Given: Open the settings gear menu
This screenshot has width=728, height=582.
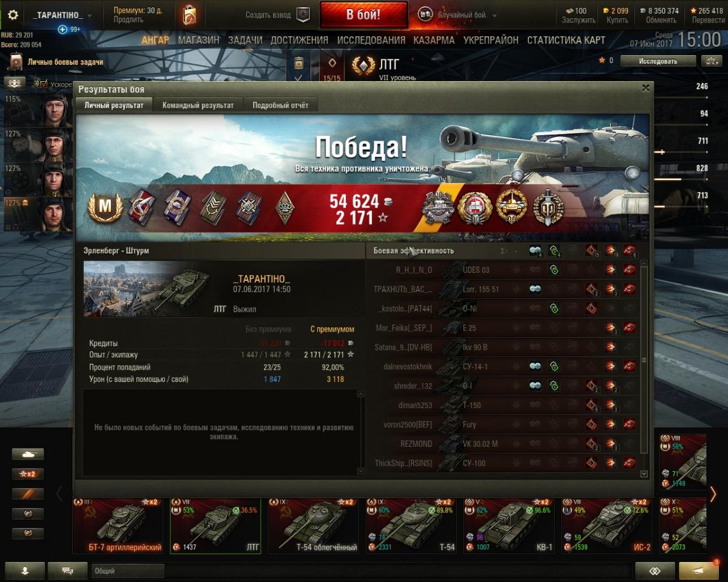Looking at the screenshot, I should [x=13, y=15].
